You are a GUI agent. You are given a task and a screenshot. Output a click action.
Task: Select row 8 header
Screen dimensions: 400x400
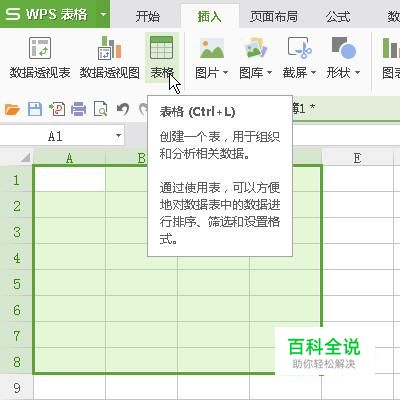pos(16,361)
